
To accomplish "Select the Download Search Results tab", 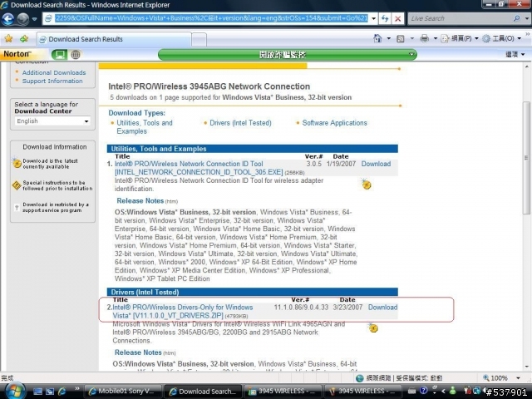I will [x=114, y=39].
